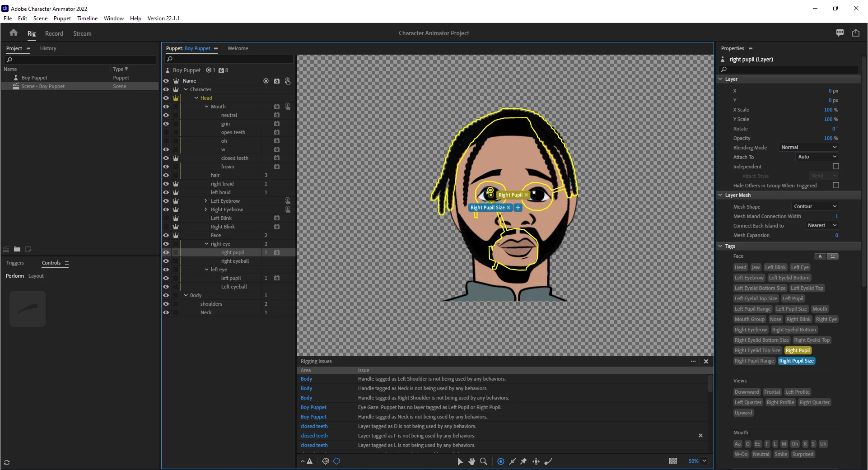Select the Pin fixed-handle tool
The width and height of the screenshot is (868, 470).
pos(524,461)
